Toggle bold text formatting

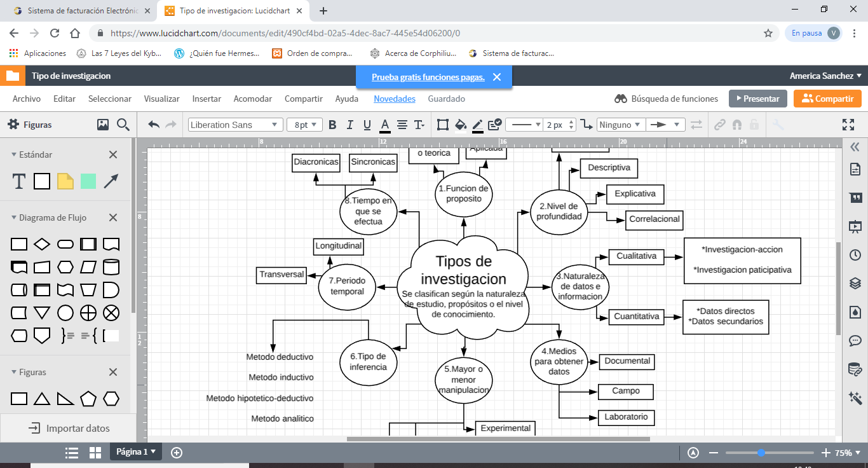tap(332, 125)
